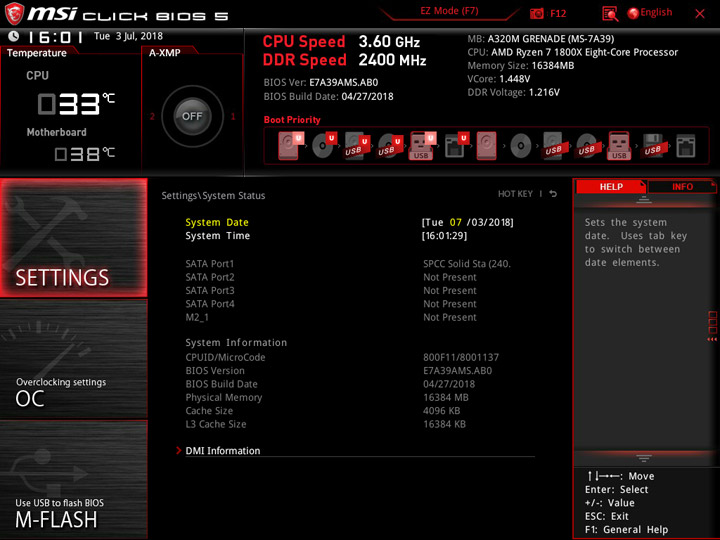The width and height of the screenshot is (720, 540).
Task: Select A-XMP profile 2
Action: pyautogui.click(x=152, y=116)
